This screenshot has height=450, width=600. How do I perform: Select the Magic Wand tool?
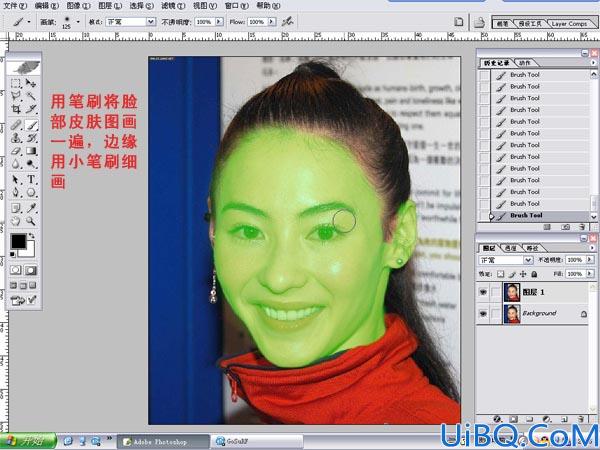tap(31, 96)
